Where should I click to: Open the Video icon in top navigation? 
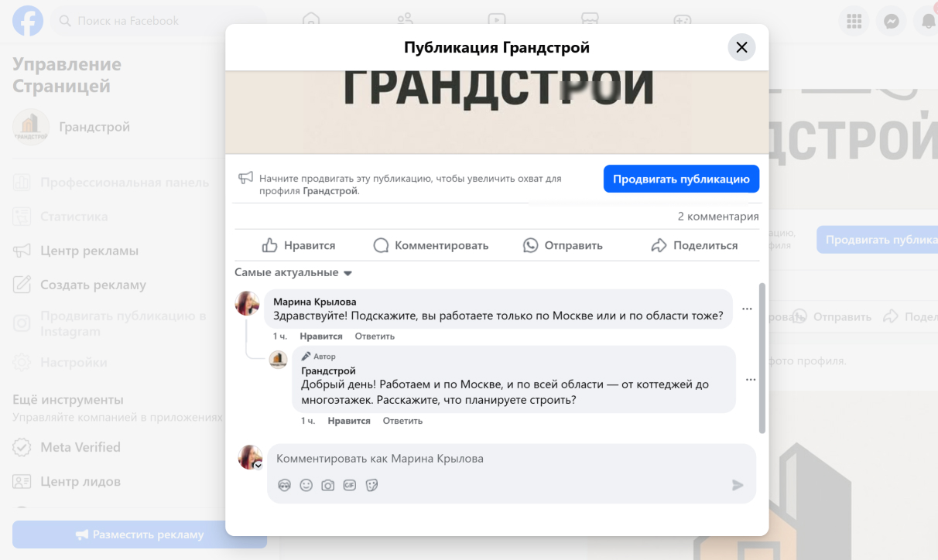(497, 20)
